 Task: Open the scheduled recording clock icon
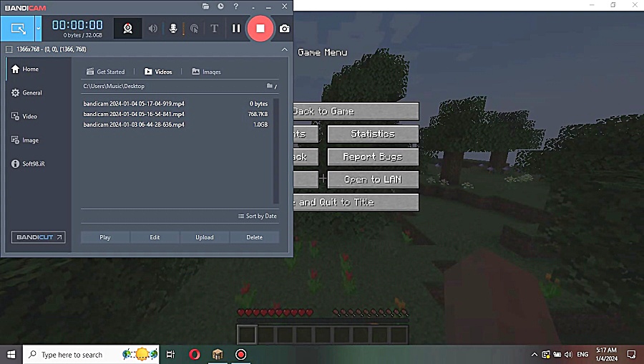pyautogui.click(x=220, y=6)
